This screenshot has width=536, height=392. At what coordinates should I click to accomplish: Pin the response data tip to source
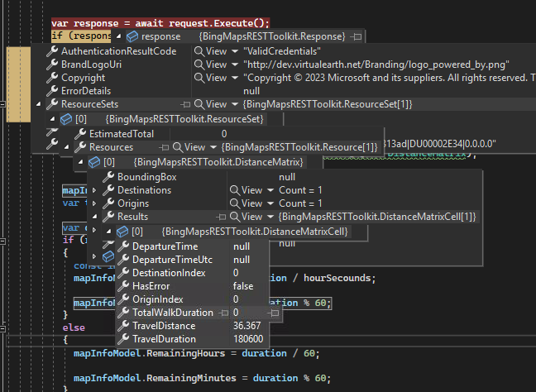(x=357, y=36)
